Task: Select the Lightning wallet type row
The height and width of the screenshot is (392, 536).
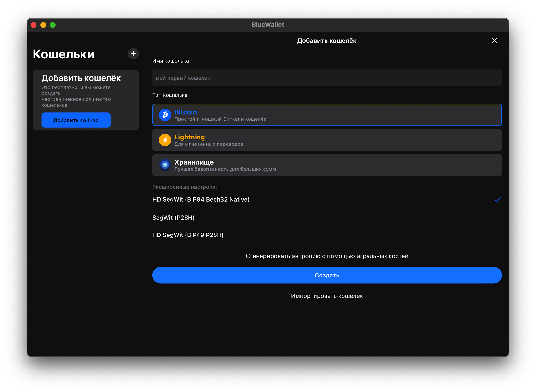Action: click(327, 140)
